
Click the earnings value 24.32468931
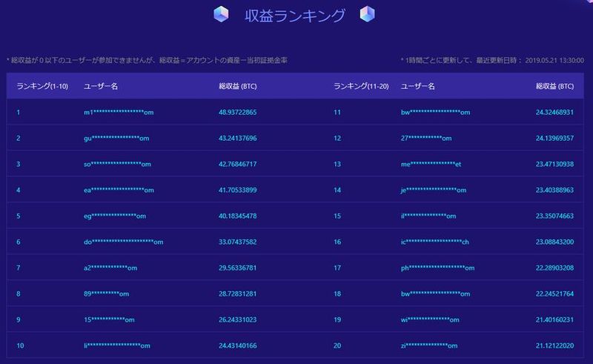(x=554, y=112)
